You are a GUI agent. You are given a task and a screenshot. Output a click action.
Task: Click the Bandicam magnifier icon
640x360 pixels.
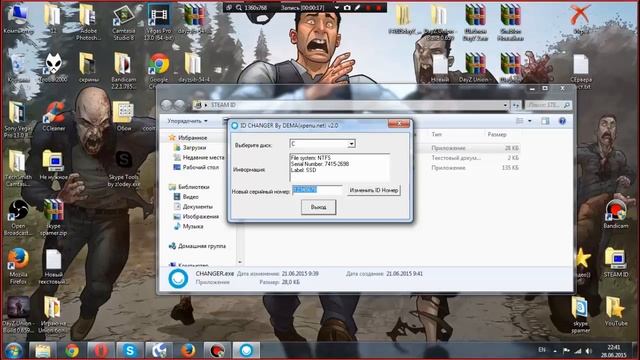pyautogui.click(x=239, y=8)
